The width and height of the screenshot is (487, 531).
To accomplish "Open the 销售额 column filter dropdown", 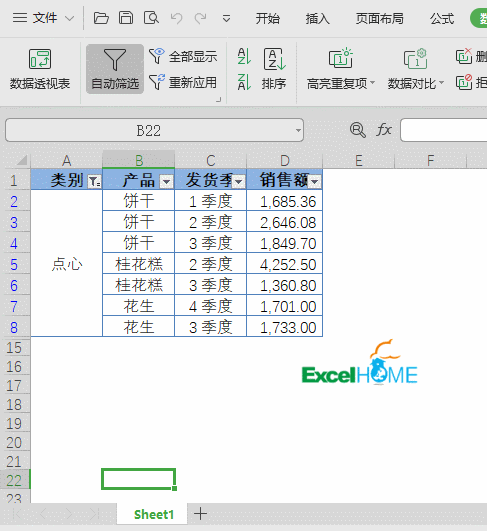I will tap(315, 182).
